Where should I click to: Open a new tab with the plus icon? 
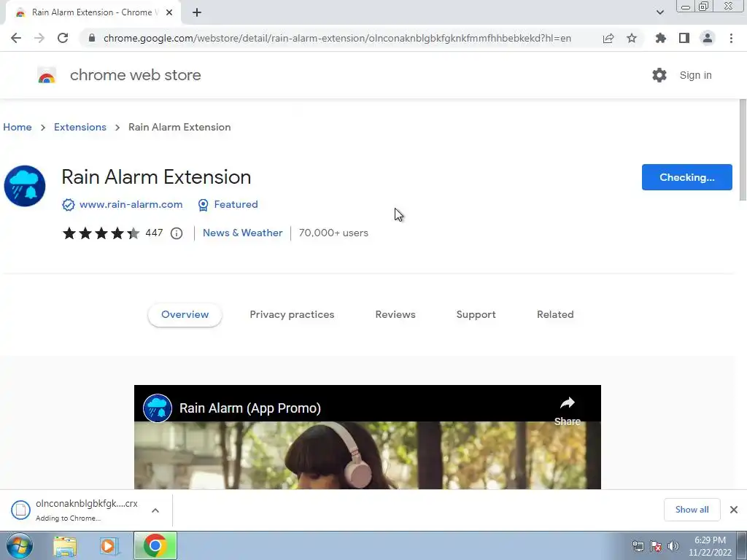click(x=197, y=12)
